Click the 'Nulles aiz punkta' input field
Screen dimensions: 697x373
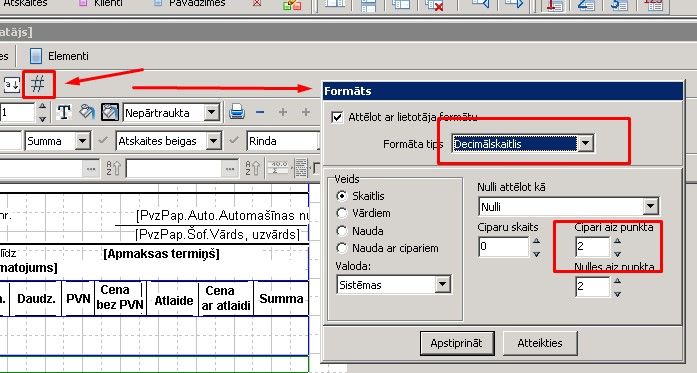pos(592,286)
